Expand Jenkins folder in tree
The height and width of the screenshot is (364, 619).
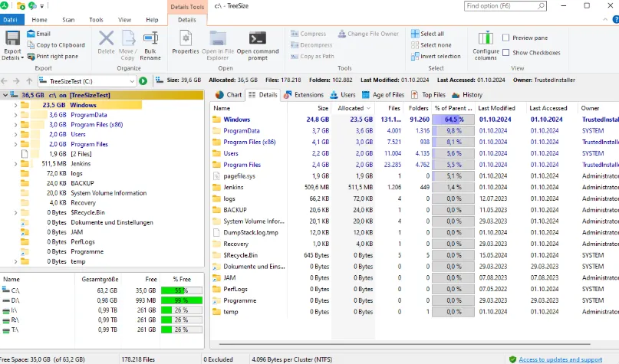[x=15, y=164]
